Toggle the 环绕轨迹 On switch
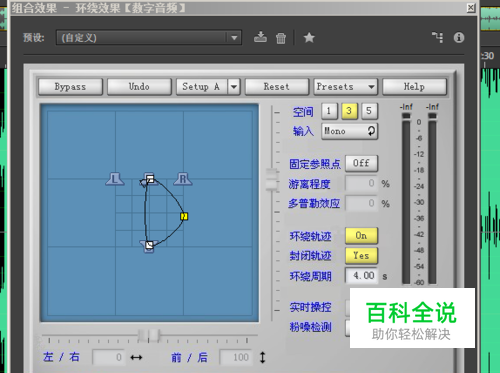The height and width of the screenshot is (373, 500). pos(361,236)
